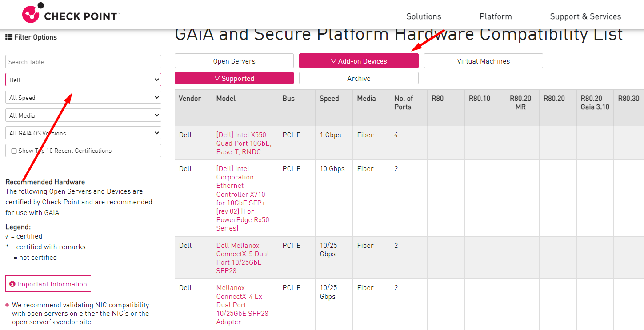This screenshot has height=330, width=644.
Task: Click the Filter Options list icon
Action: pyautogui.click(x=9, y=37)
